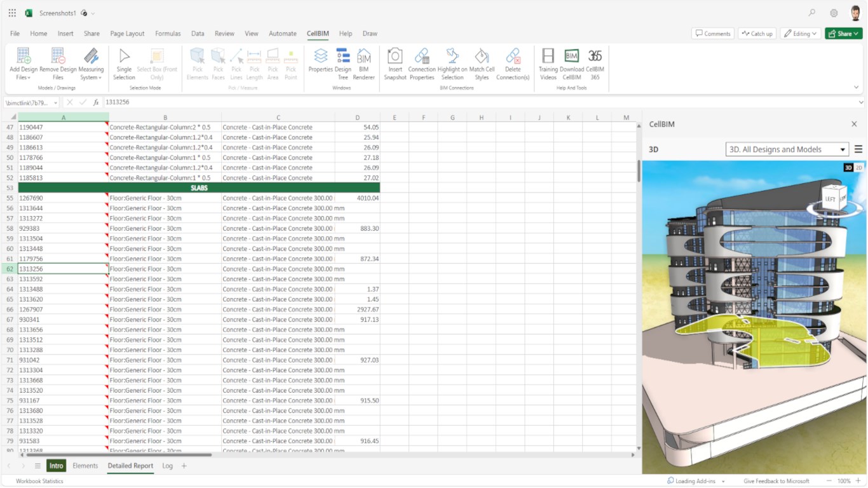The image size is (868, 488).
Task: Click the Select All corner triangle
Action: (13, 118)
